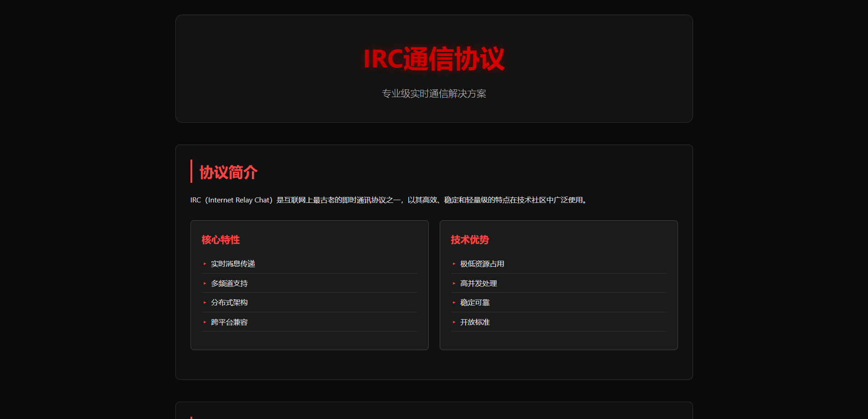Click the arrow bullet beside 实时消息传递

[205, 264]
